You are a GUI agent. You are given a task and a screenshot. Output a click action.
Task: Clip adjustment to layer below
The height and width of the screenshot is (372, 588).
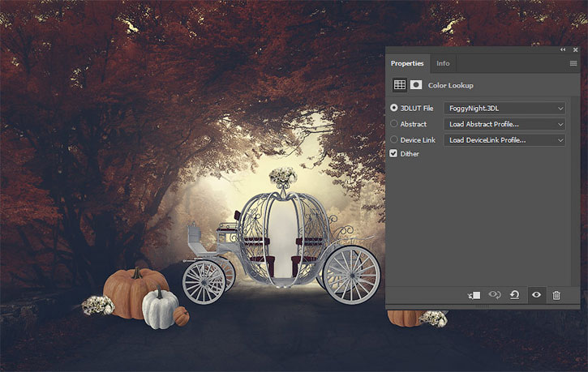tap(474, 296)
